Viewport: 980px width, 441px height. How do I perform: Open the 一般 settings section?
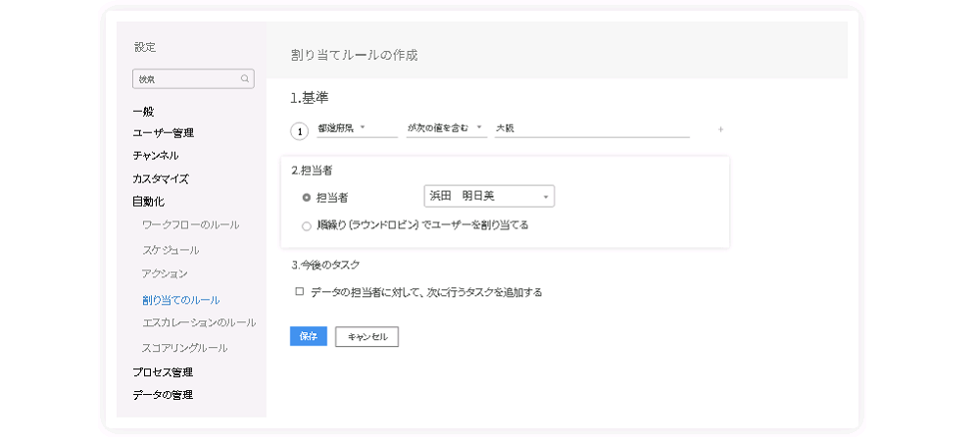(x=143, y=112)
